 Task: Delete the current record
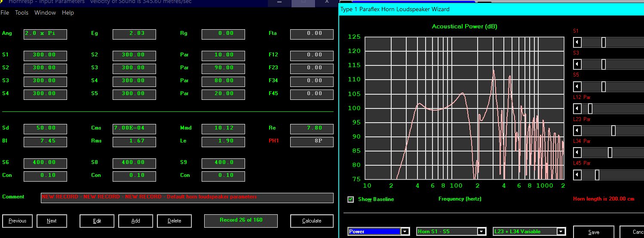(x=175, y=221)
